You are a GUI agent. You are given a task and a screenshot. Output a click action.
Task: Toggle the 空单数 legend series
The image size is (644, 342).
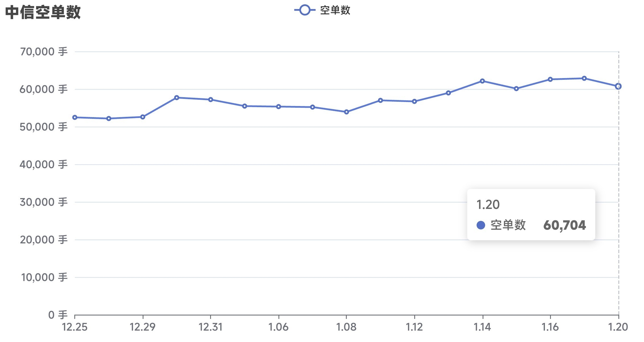(x=335, y=11)
